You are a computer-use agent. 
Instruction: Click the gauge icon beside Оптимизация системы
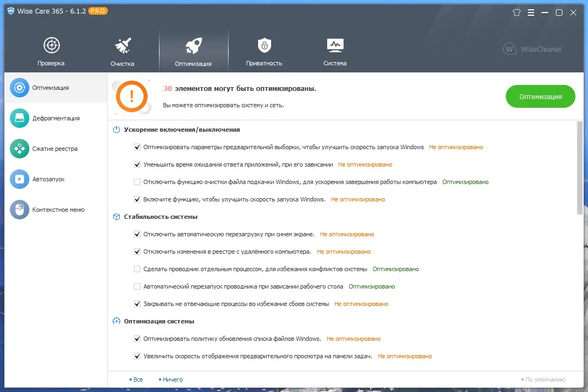[x=117, y=321]
